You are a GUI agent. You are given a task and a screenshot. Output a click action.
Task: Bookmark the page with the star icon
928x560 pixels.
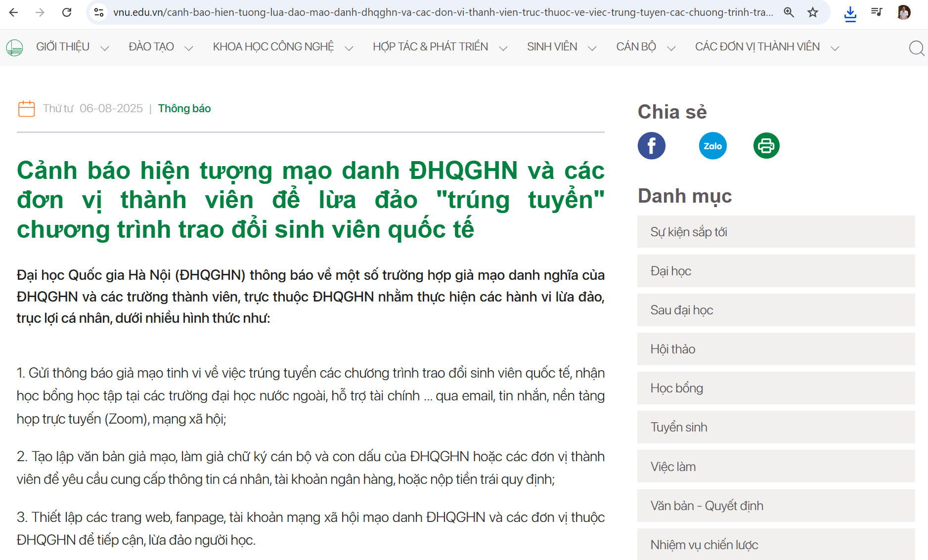pyautogui.click(x=812, y=12)
